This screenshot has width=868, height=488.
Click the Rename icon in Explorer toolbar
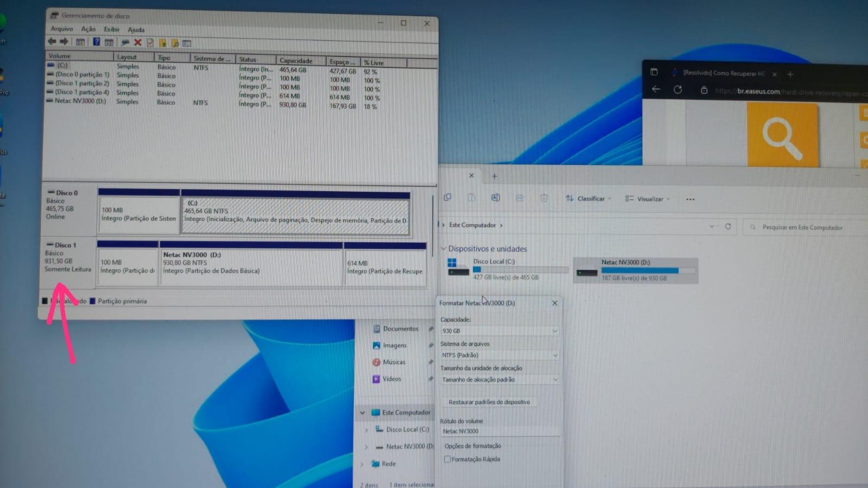point(496,198)
